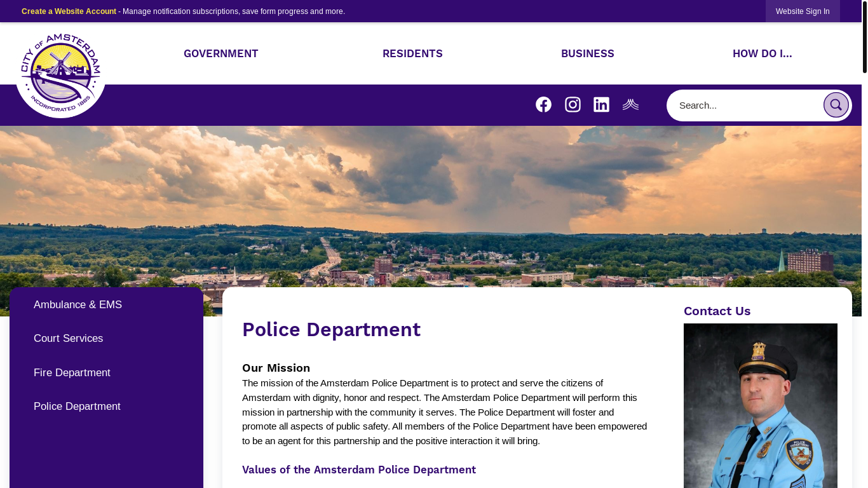Click the Website Sign In button
Screen dimensions: 868x488
point(803,11)
